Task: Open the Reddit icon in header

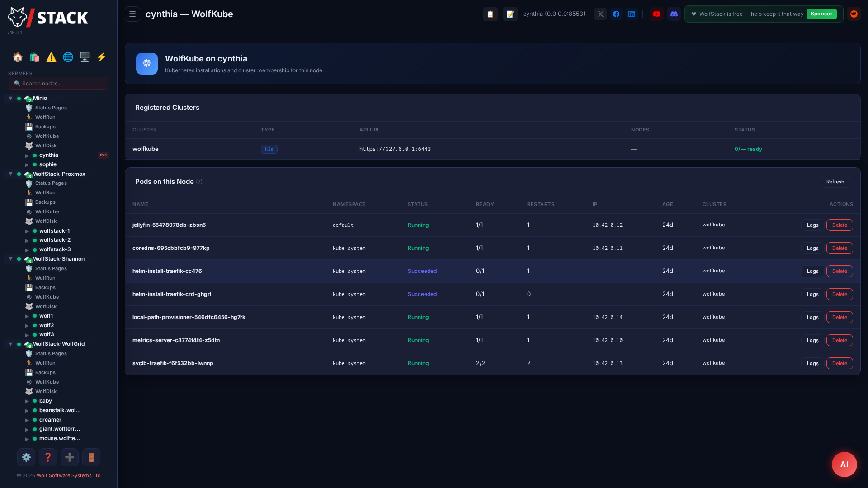Action: pos(854,14)
